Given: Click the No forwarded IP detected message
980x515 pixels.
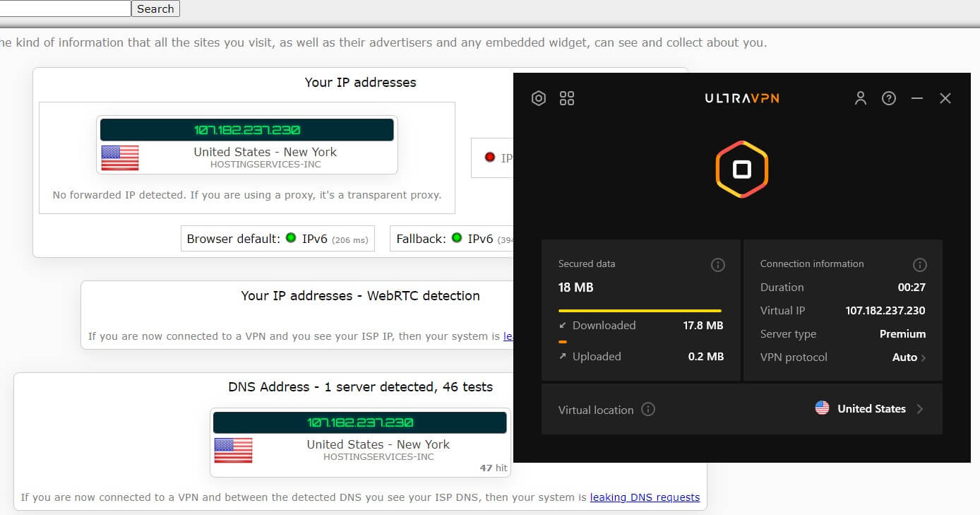Looking at the screenshot, I should pos(247,195).
